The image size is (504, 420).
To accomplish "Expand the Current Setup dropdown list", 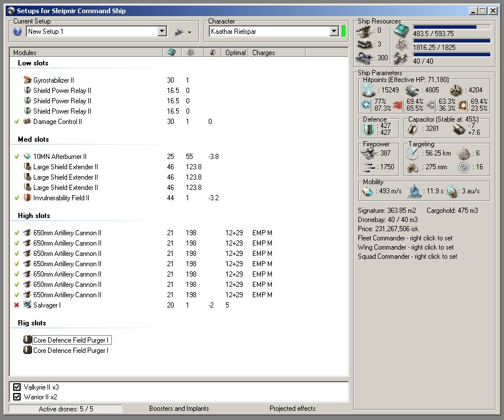I will 162,32.
